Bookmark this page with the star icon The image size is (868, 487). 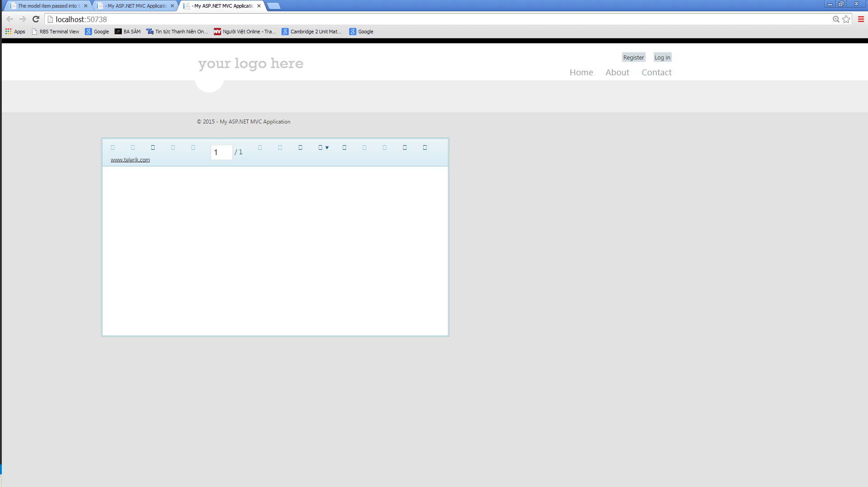click(846, 19)
